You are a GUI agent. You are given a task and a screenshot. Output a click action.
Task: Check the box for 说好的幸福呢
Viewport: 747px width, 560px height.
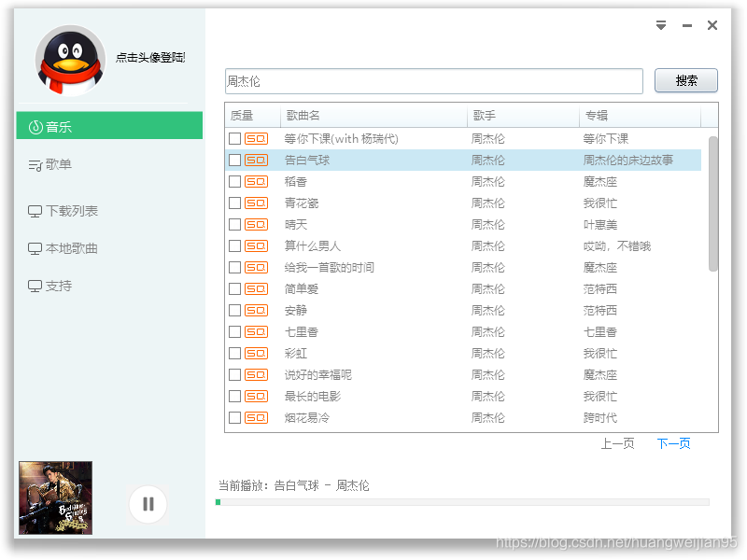click(234, 375)
